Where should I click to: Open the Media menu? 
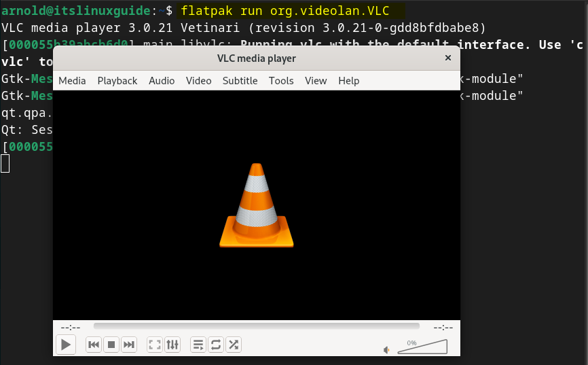[x=72, y=80]
